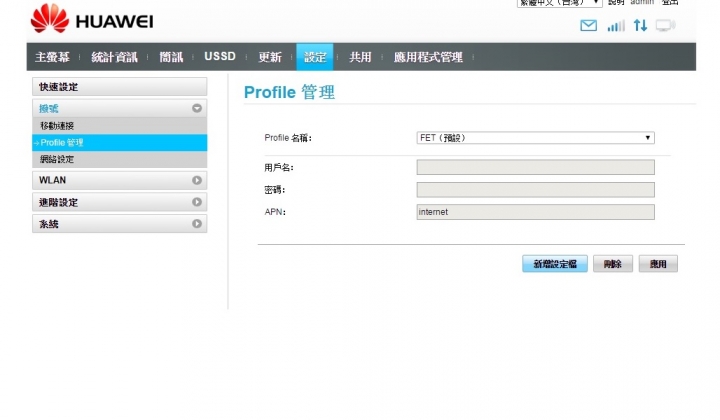Open the 共用 tab
This screenshot has height=420, width=720.
pyautogui.click(x=360, y=57)
